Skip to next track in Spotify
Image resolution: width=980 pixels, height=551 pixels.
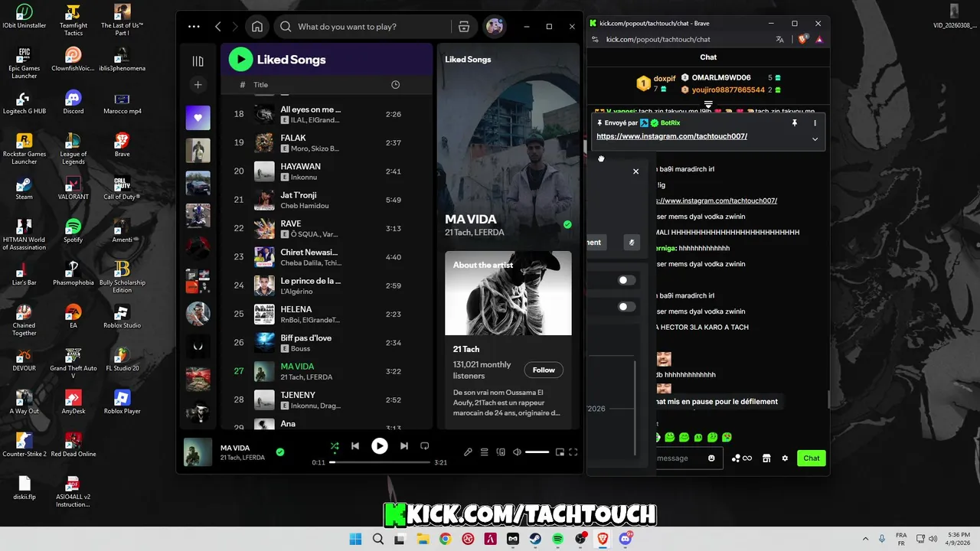[403, 446]
